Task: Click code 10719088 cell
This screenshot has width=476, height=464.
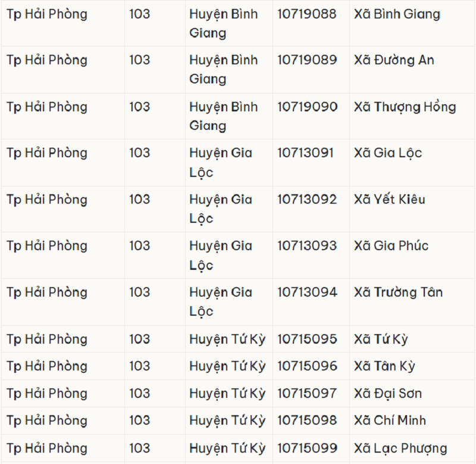Action: point(311,23)
